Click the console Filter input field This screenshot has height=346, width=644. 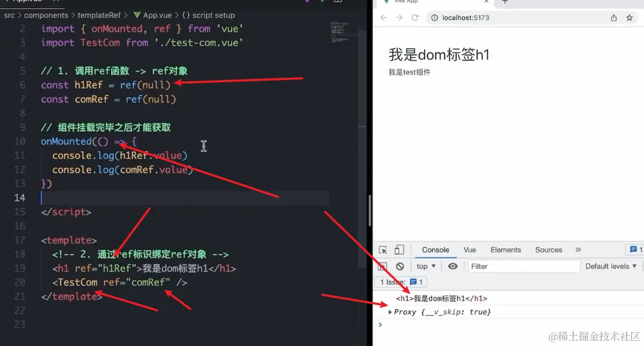pyautogui.click(x=524, y=267)
